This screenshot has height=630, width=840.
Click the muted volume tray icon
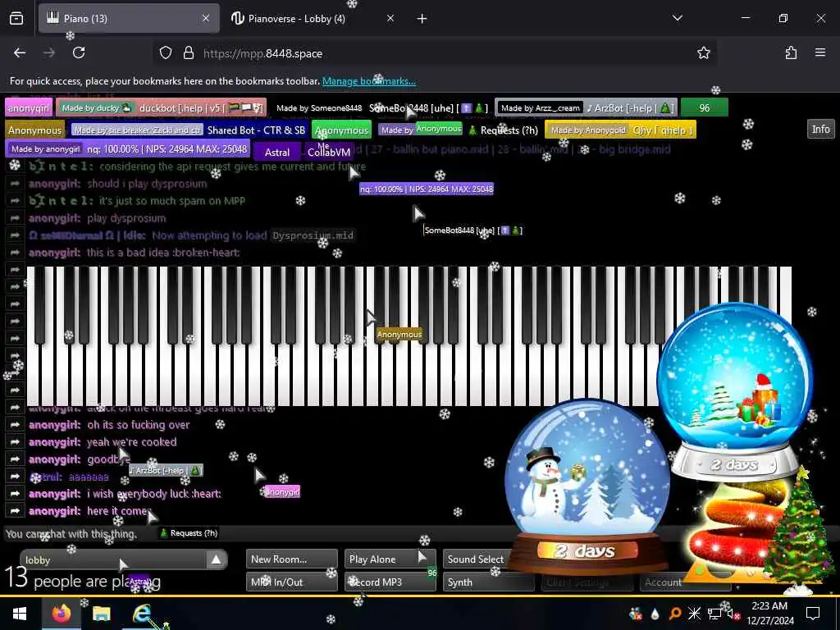(733, 614)
